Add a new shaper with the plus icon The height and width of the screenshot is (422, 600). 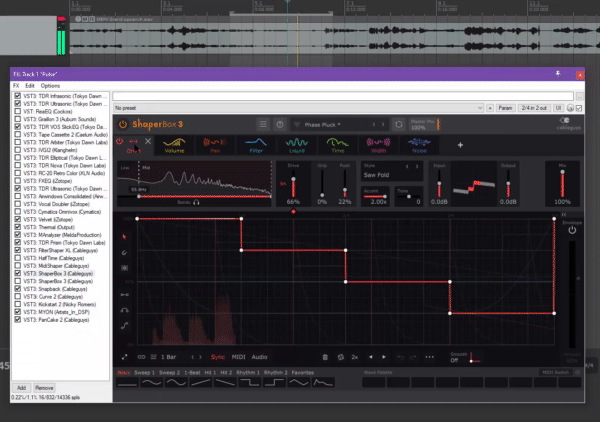pos(460,145)
